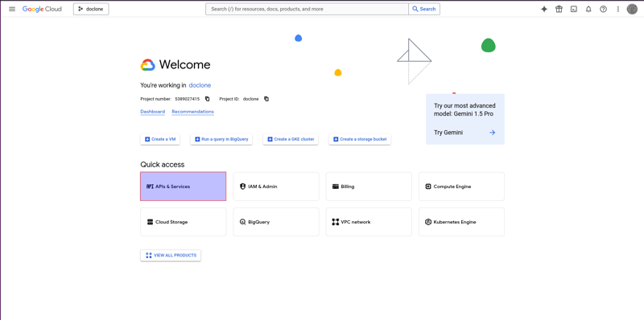Open the Cloud Storage icon
The height and width of the screenshot is (320, 644).
click(x=150, y=222)
